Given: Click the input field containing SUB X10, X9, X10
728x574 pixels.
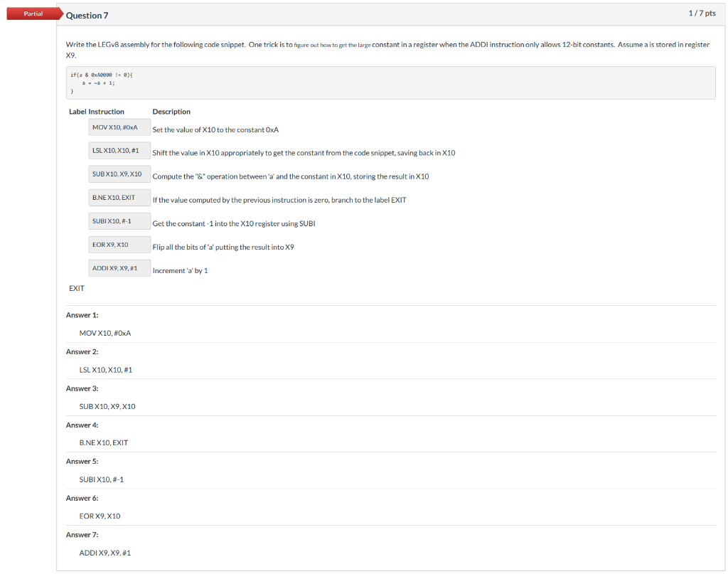Looking at the screenshot, I should click(119, 174).
